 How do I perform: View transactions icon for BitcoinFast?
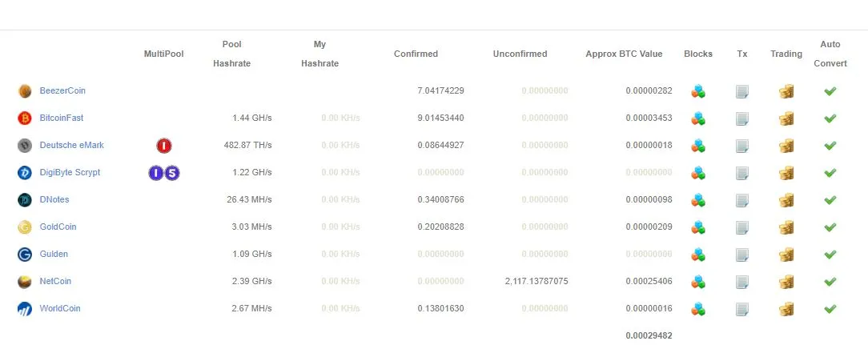[742, 118]
